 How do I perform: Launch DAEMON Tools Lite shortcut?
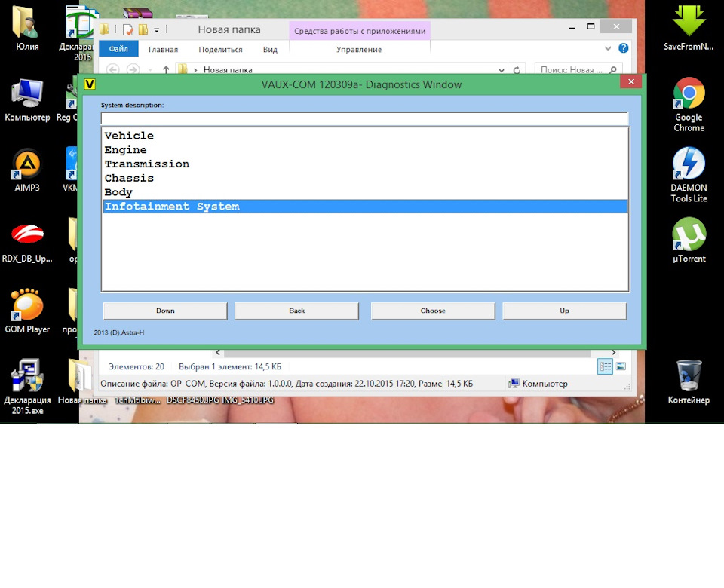coord(689,175)
